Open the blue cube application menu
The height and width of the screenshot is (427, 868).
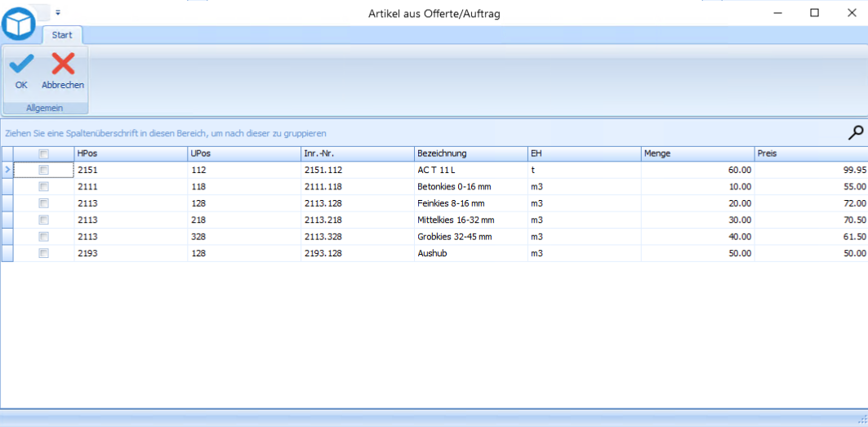click(x=18, y=22)
